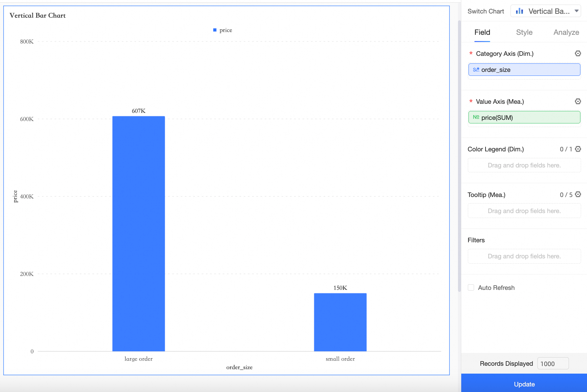Open Tooltip settings gear
The height and width of the screenshot is (392, 587).
point(578,194)
